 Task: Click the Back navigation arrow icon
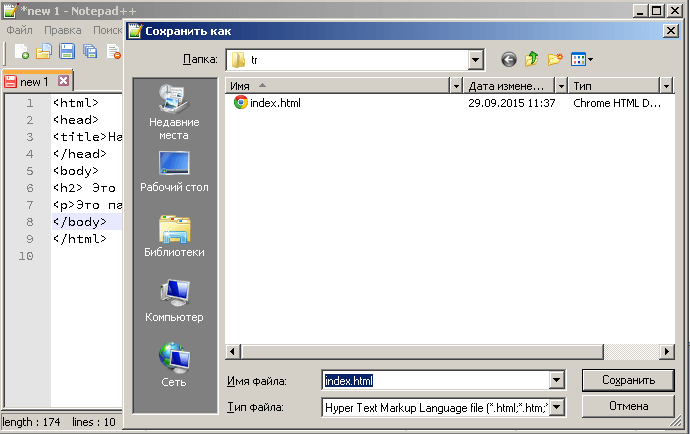[x=509, y=60]
